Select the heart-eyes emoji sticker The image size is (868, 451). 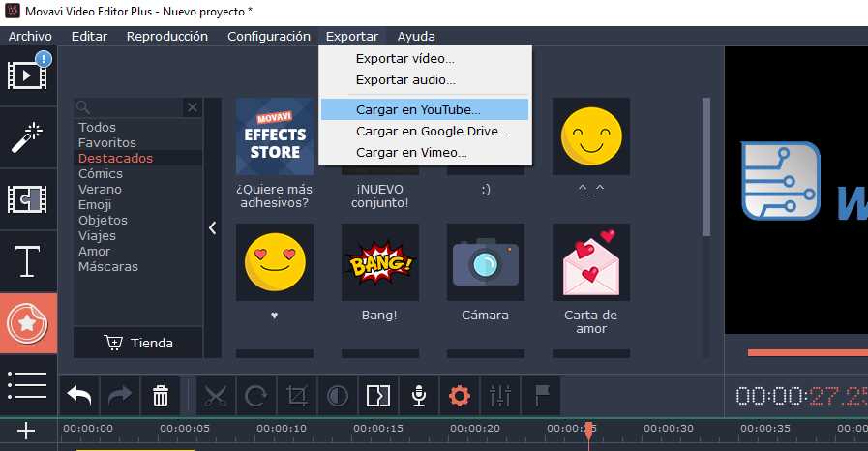(x=275, y=262)
